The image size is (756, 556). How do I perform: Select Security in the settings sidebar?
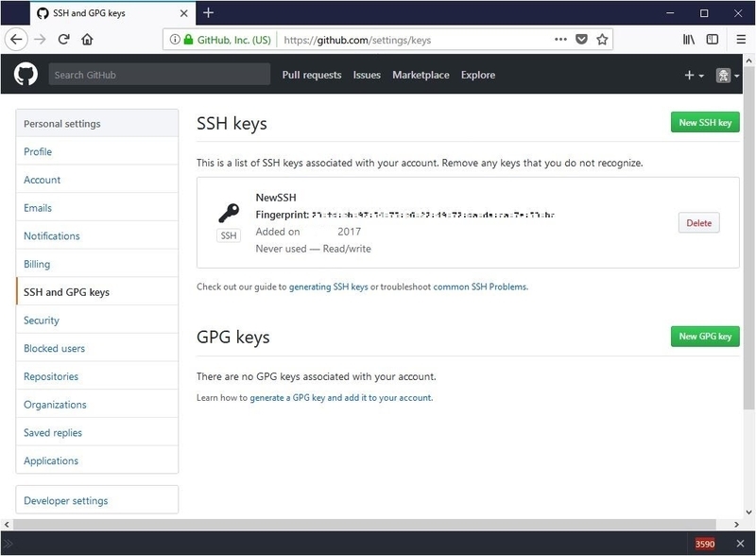(42, 321)
